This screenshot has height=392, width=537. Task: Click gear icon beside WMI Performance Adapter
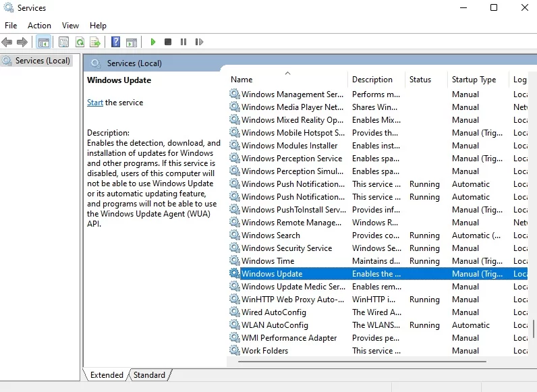coord(235,338)
